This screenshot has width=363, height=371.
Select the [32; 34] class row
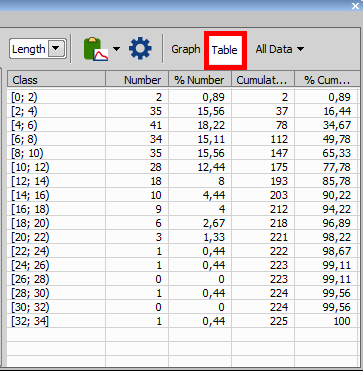coord(183,321)
